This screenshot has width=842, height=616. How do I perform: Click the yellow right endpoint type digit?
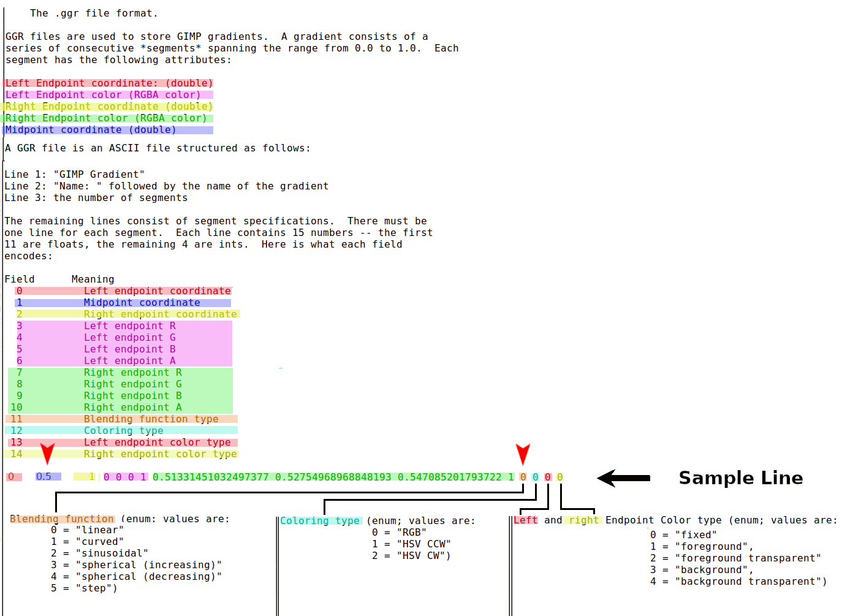[559, 477]
